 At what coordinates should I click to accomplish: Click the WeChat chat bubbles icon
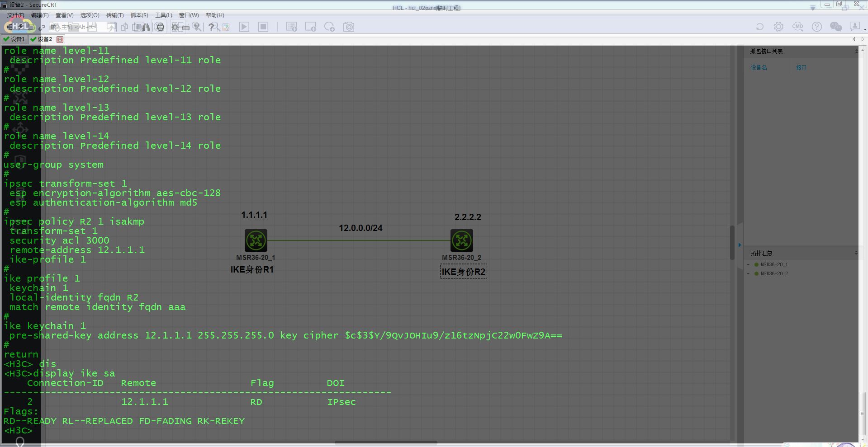[x=836, y=27]
